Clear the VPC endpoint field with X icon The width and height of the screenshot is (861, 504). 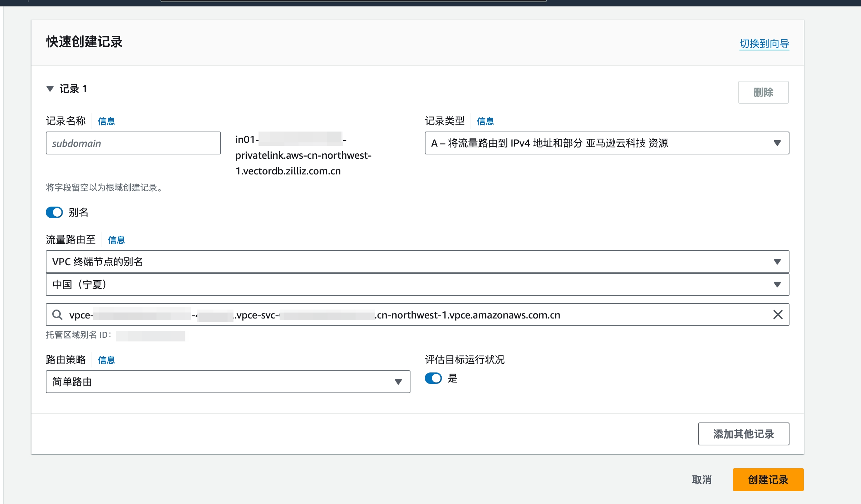click(778, 315)
